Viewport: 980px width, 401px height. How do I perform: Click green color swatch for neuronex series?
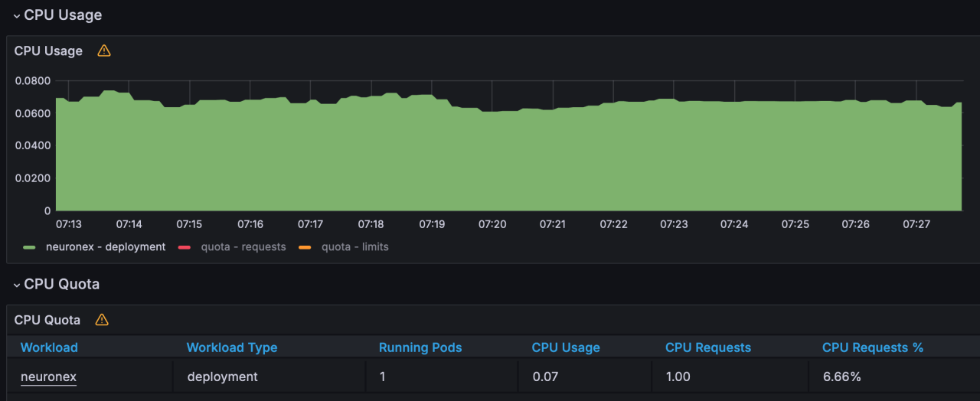pos(30,247)
